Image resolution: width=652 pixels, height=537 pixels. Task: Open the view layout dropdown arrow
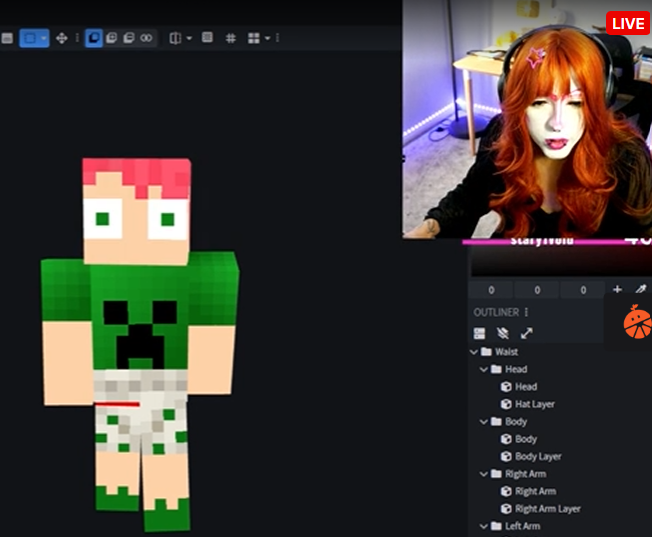tap(267, 38)
